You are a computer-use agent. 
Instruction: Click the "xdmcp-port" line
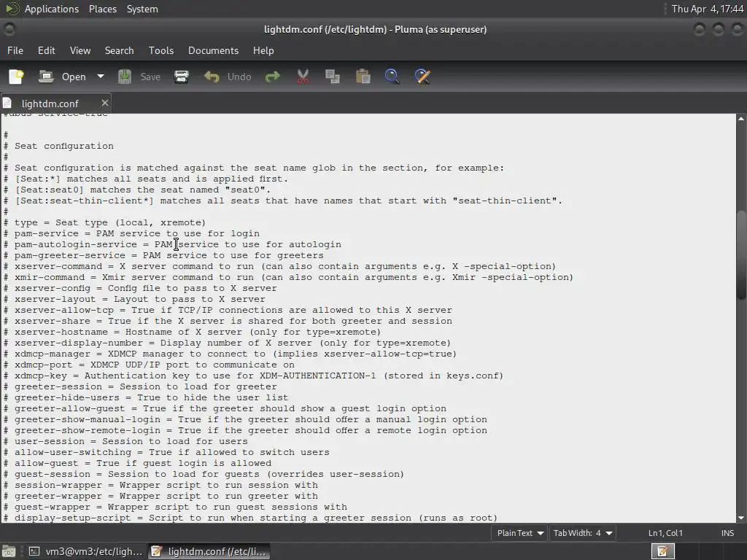(x=149, y=365)
